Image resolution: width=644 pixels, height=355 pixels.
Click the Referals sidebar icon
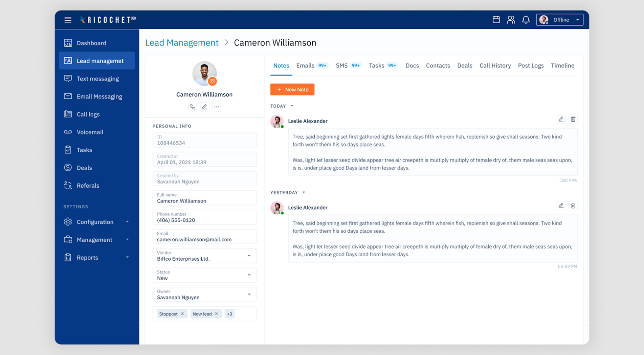[x=68, y=185]
